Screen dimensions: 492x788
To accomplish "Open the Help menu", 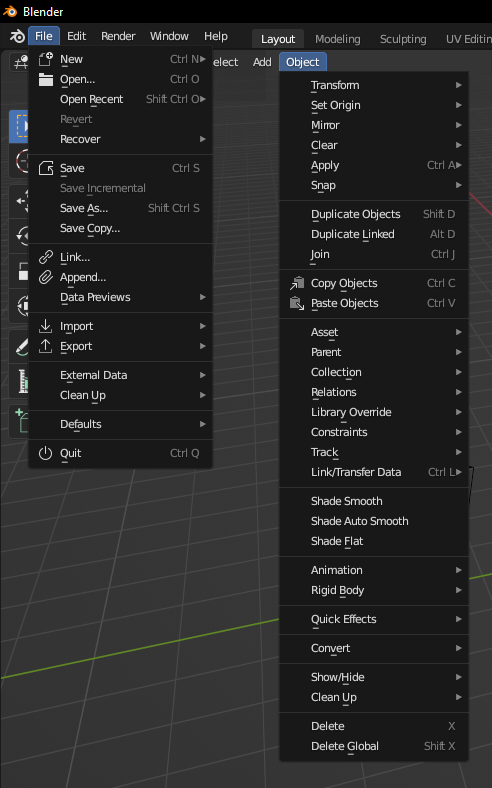I will 216,36.
